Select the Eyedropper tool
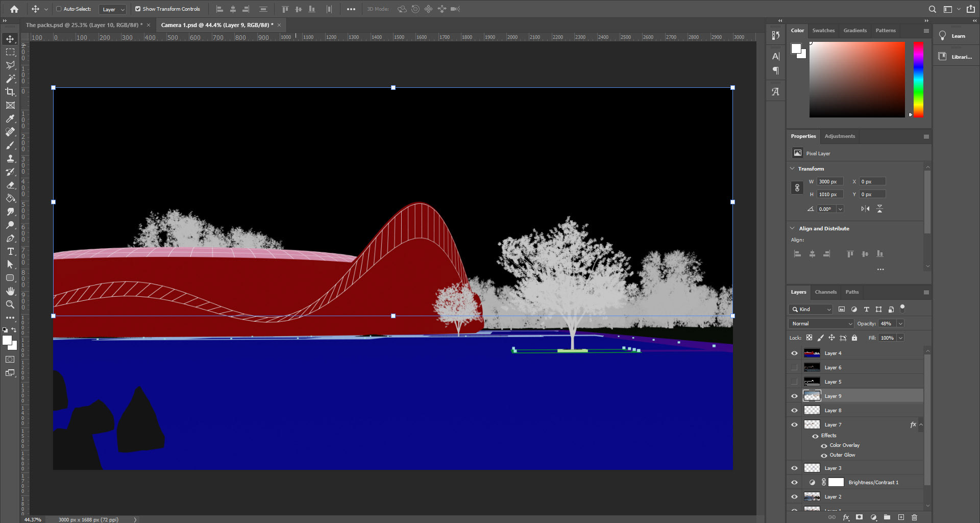Viewport: 980px width, 523px height. click(10, 118)
